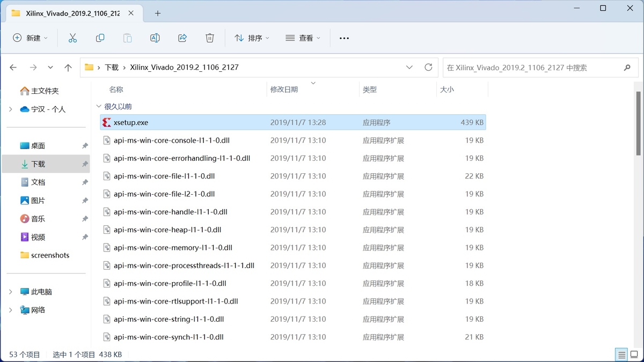The height and width of the screenshot is (362, 644).
Task: Click 下载 in the address breadcrumb
Action: 112,68
